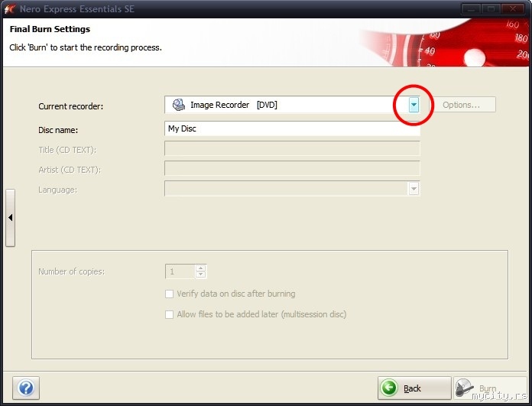Increase number of copies with up arrow
The height and width of the screenshot is (406, 532).
[200, 268]
